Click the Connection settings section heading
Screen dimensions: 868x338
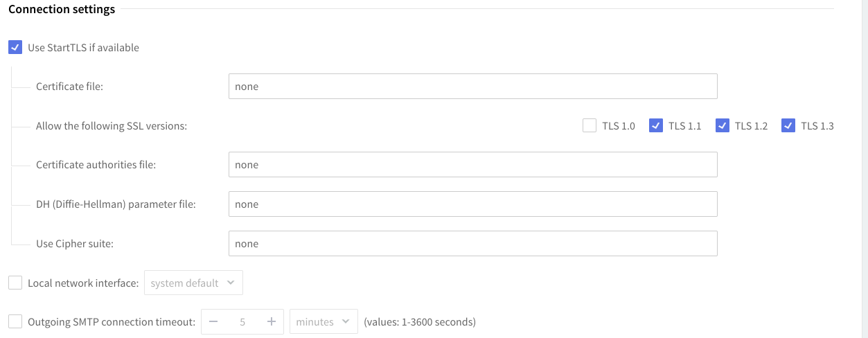[x=62, y=10]
